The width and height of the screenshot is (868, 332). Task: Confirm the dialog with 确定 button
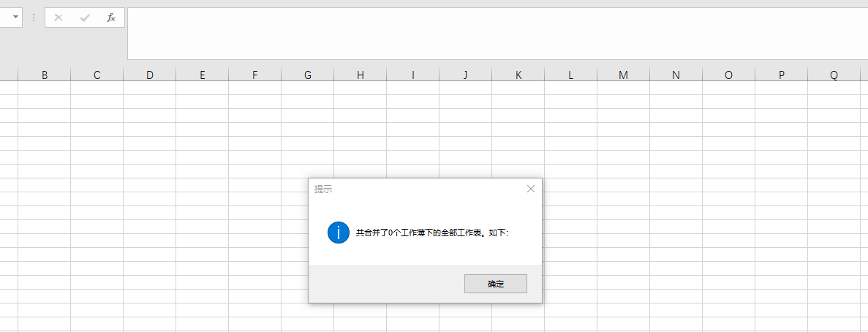tap(496, 284)
